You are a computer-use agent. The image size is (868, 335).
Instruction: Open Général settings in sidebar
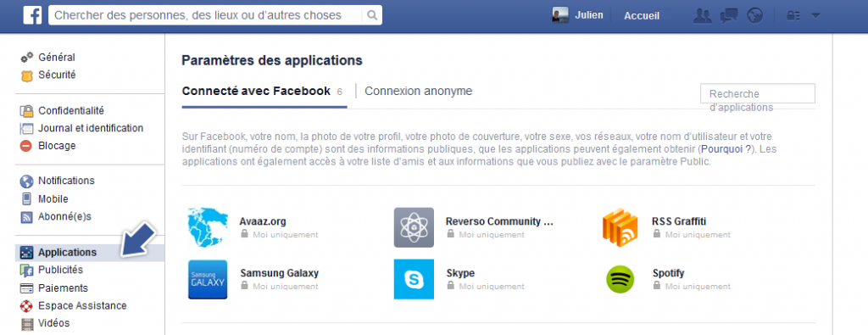(x=57, y=57)
